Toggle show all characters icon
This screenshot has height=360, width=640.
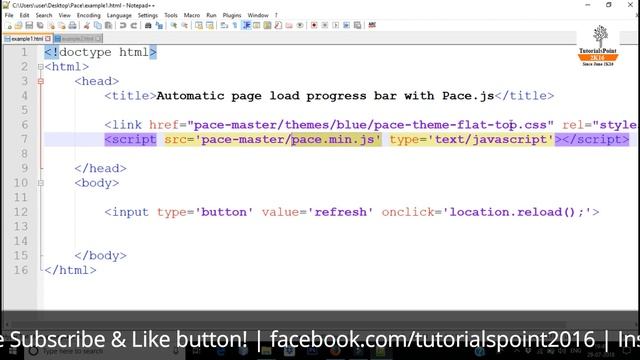pyautogui.click(x=235, y=25)
